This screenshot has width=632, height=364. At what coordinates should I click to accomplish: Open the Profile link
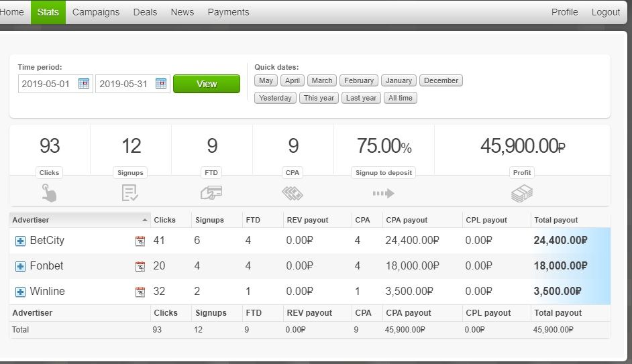click(564, 12)
